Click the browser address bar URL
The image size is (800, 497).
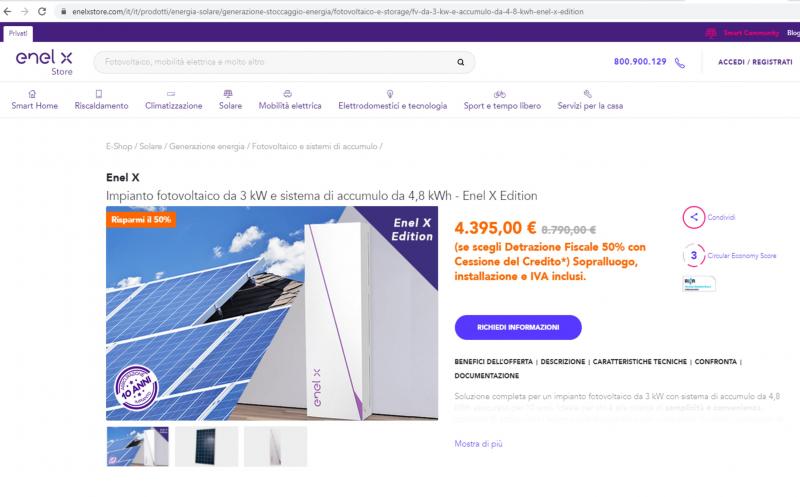[300, 11]
